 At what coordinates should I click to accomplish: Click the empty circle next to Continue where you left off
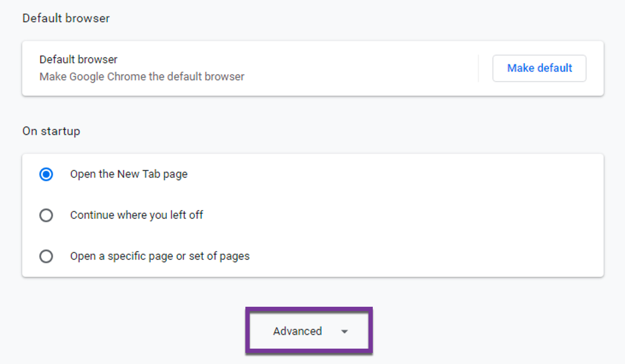point(46,215)
